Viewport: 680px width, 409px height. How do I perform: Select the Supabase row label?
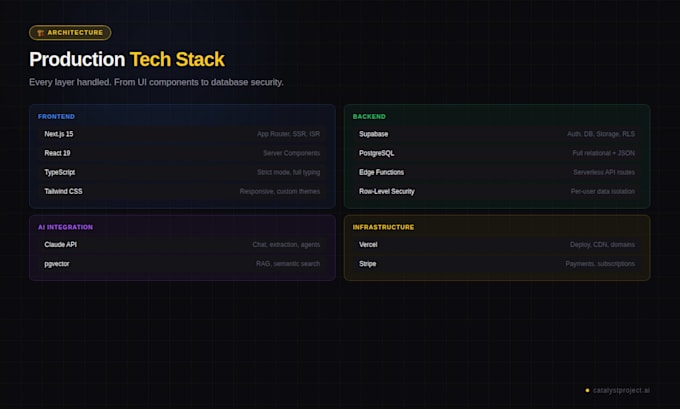click(373, 134)
